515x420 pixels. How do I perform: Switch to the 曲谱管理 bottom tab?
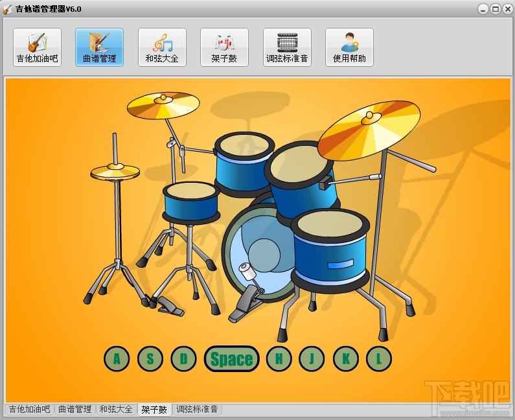point(74,409)
